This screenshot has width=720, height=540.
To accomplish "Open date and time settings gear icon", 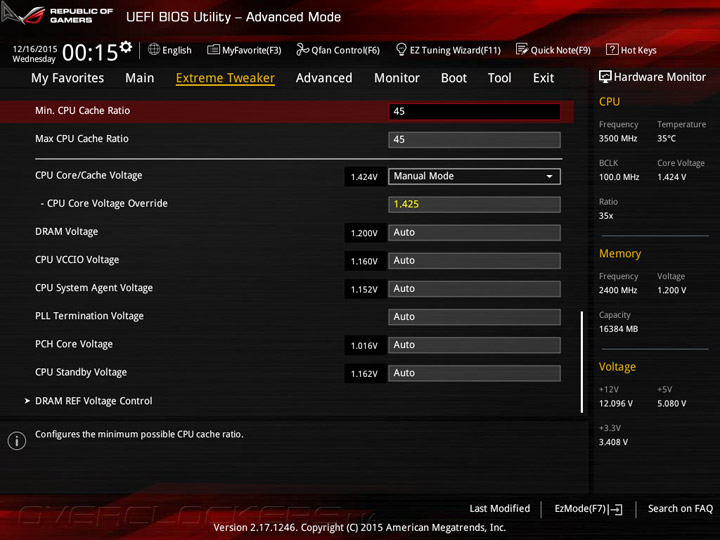I will [126, 47].
